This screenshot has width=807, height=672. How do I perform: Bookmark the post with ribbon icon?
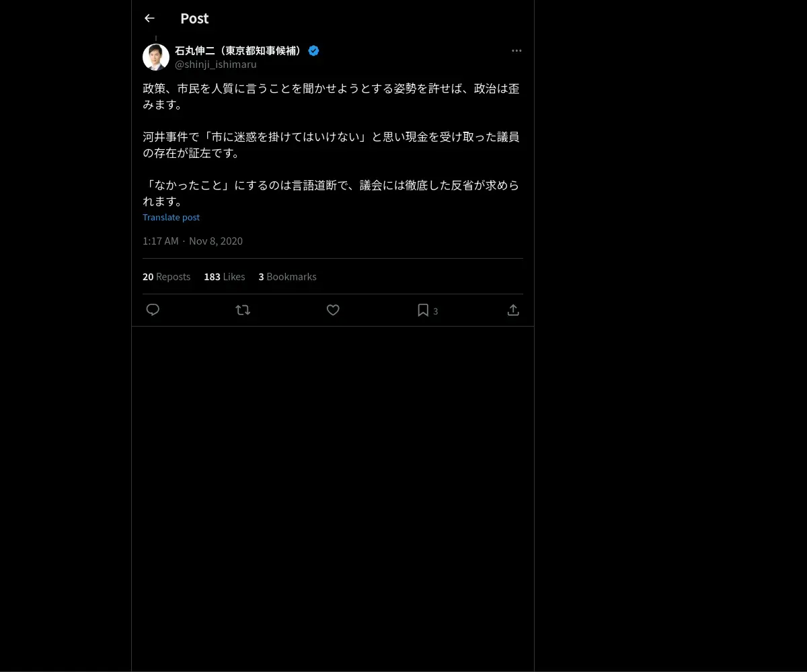click(423, 310)
